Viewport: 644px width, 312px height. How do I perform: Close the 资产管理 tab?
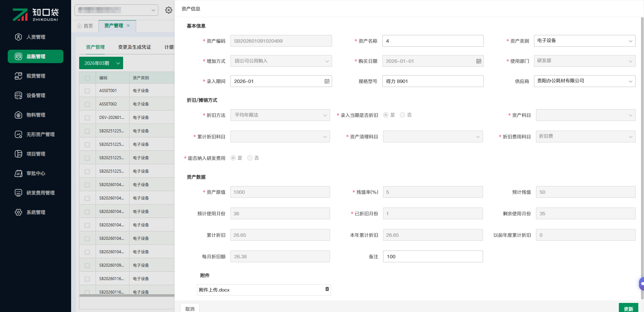(x=128, y=26)
